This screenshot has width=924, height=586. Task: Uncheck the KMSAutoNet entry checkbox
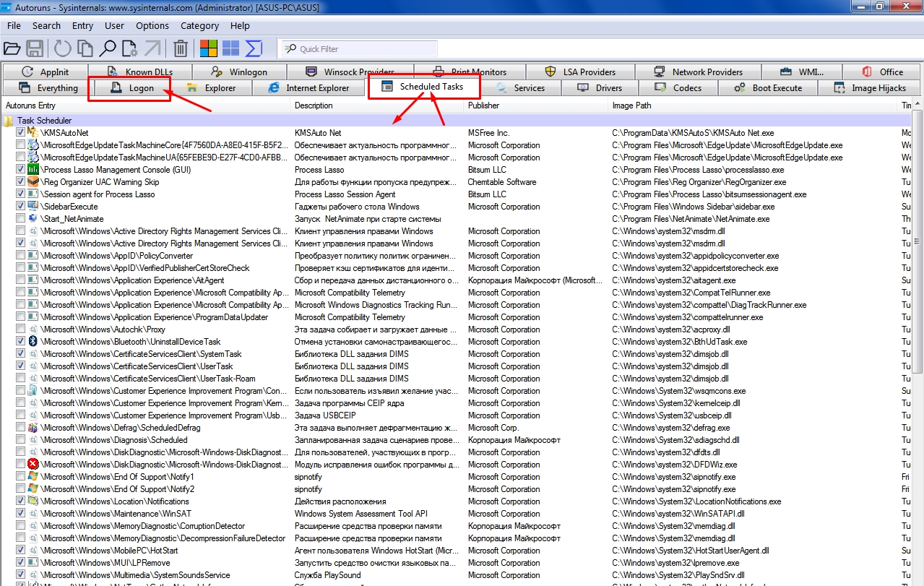[20, 133]
